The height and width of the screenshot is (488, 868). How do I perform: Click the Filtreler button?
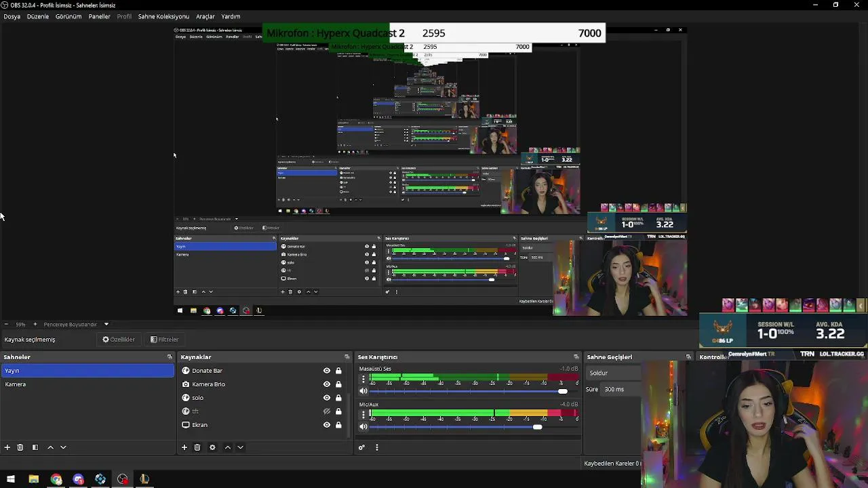pos(164,340)
